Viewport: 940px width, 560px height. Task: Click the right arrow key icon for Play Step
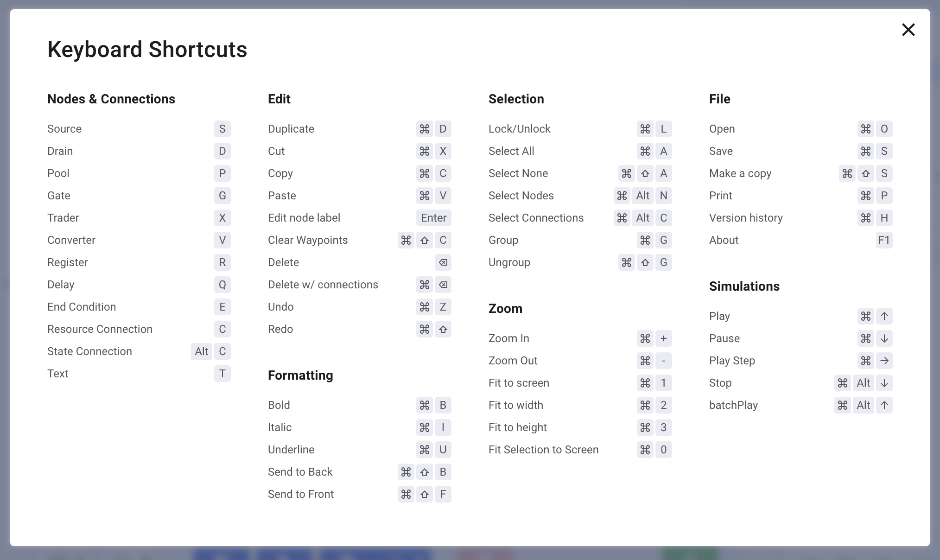(x=884, y=361)
